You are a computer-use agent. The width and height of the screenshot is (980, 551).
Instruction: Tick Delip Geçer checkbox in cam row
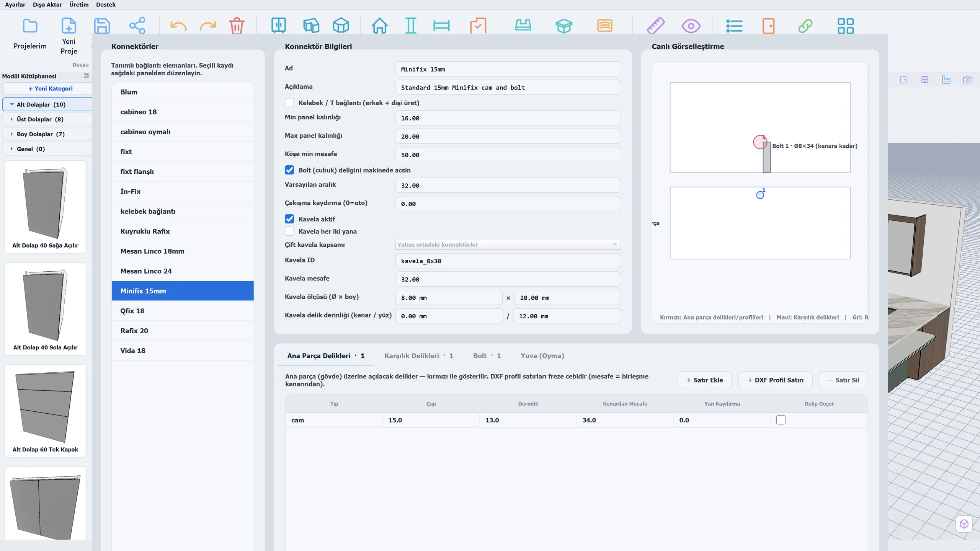tap(781, 420)
